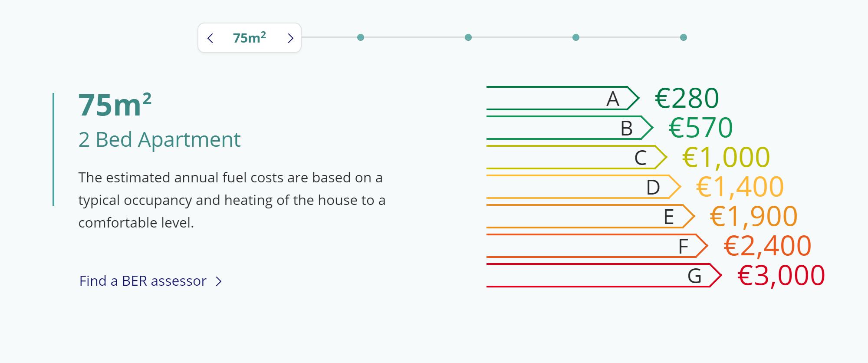Viewport: 868px width, 363px height.
Task: Click the next size right chevron
Action: pos(290,38)
